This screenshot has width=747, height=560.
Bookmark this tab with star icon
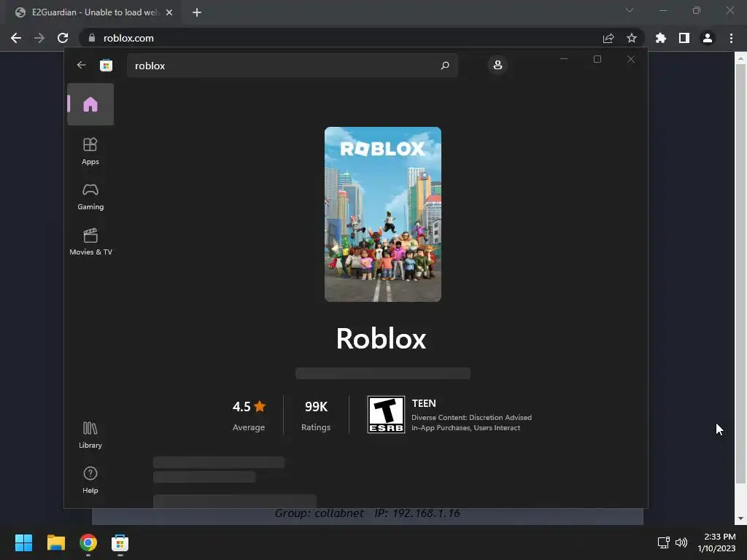click(x=632, y=38)
